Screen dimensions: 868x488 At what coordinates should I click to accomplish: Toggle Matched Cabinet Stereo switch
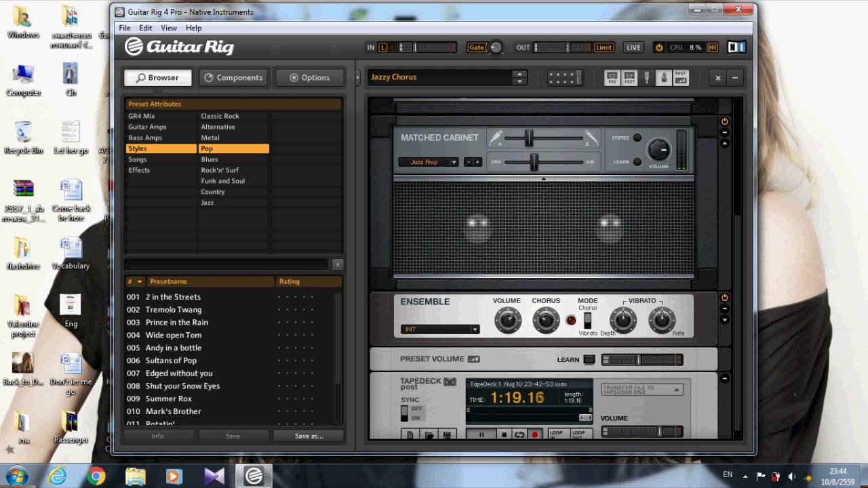(x=637, y=138)
